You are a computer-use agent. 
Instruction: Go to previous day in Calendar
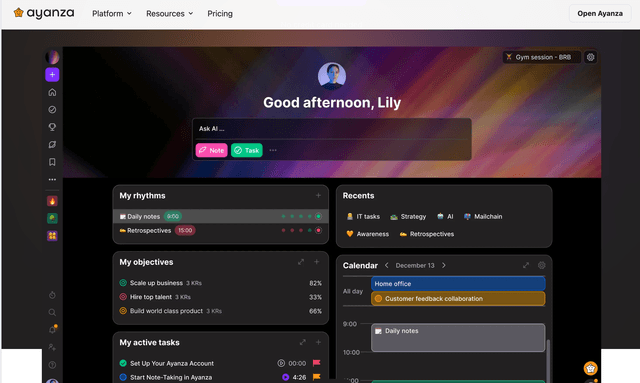387,265
